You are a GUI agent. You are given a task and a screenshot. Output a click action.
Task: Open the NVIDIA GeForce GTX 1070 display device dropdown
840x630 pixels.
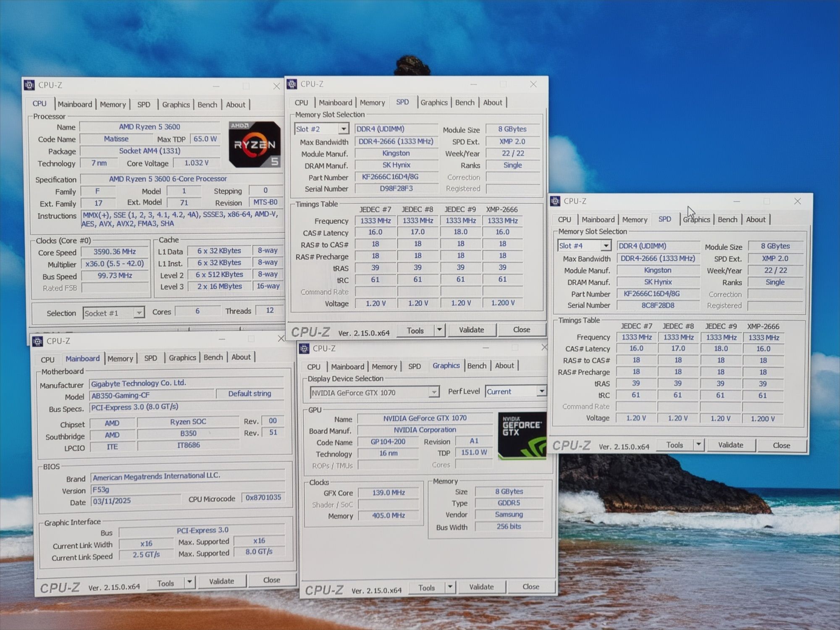434,392
